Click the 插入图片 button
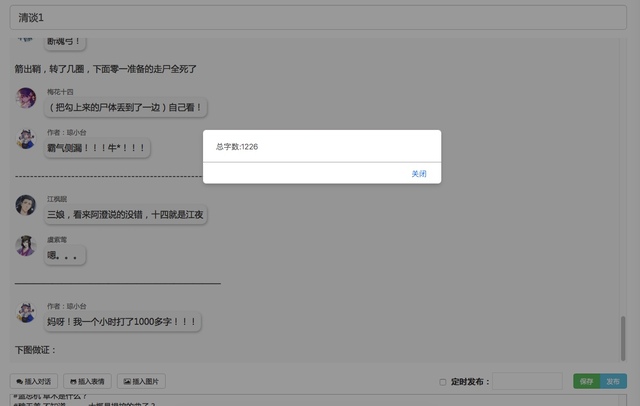 tap(141, 382)
